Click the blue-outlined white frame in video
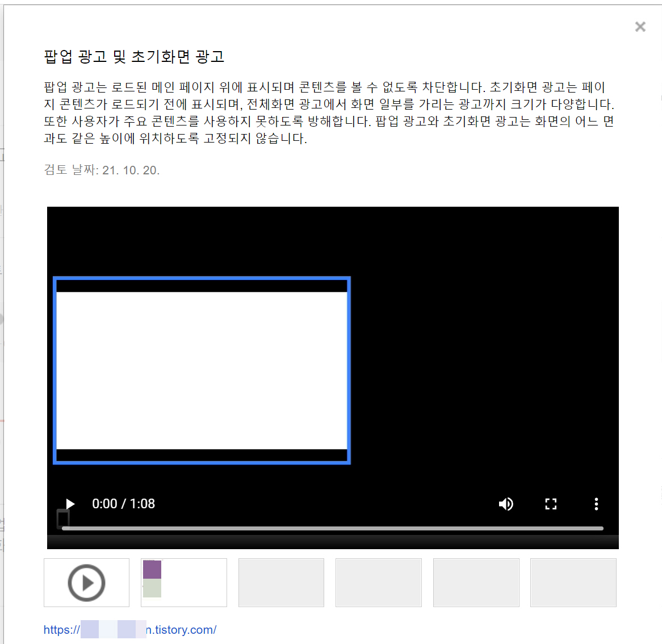Image resolution: width=662 pixels, height=644 pixels. tap(202, 370)
